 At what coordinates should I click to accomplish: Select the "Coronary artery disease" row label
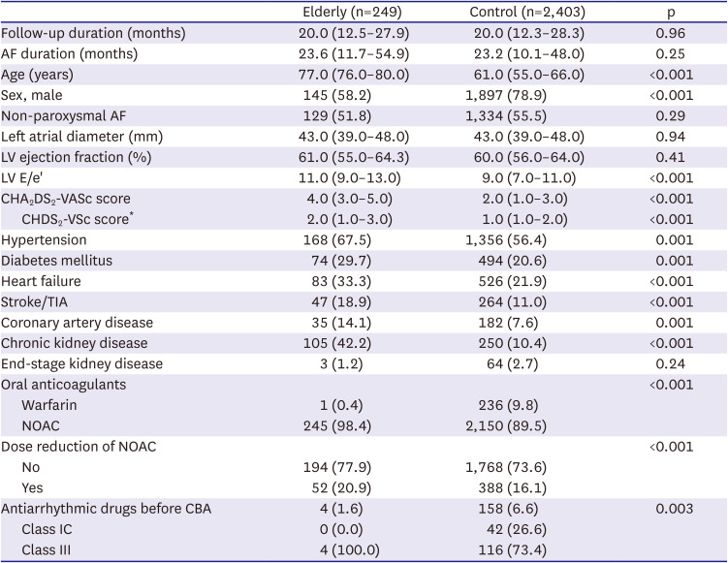[x=78, y=319]
